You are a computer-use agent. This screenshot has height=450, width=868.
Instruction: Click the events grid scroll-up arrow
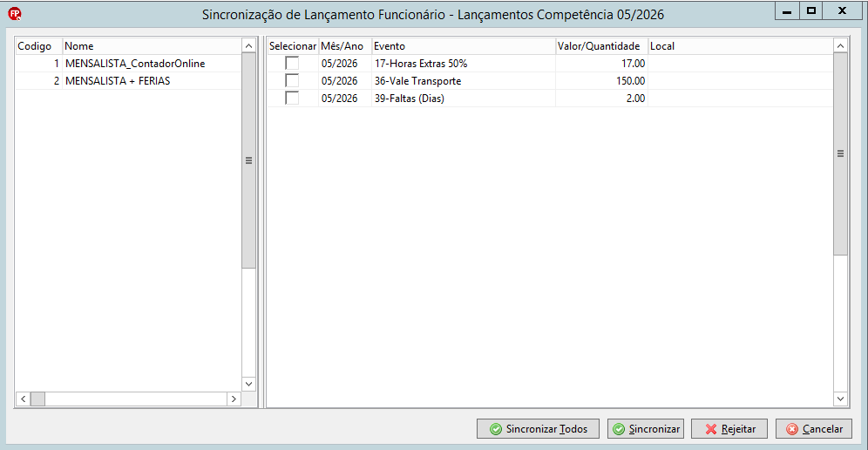(840, 46)
